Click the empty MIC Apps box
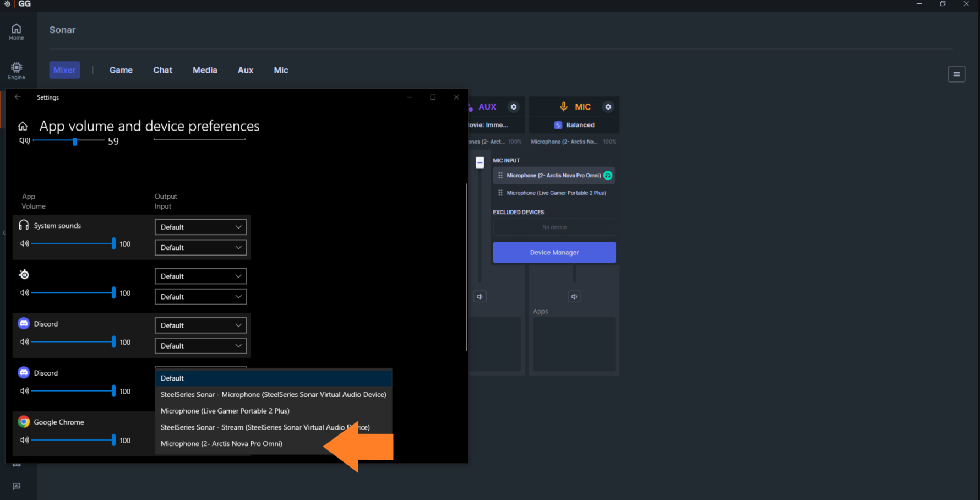980x500 pixels. click(574, 344)
